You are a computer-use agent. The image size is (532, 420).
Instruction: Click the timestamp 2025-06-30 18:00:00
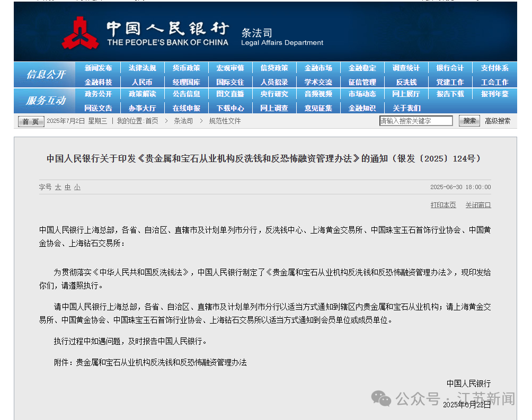pos(460,187)
